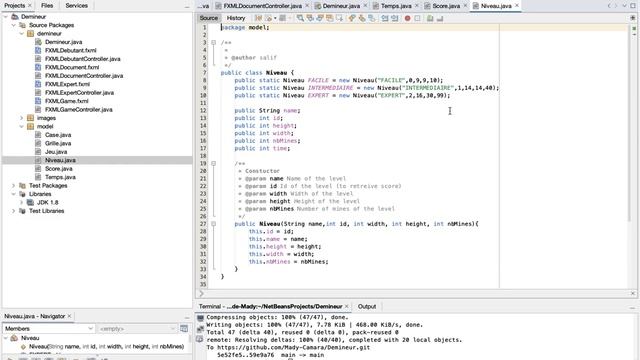Click the Comment code icon
640x360 pixels.
click(430, 18)
